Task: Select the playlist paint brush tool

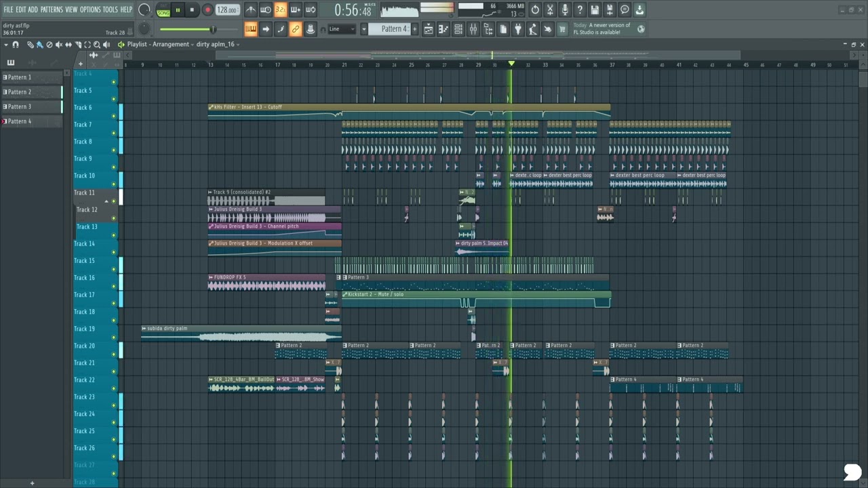Action: click(39, 45)
